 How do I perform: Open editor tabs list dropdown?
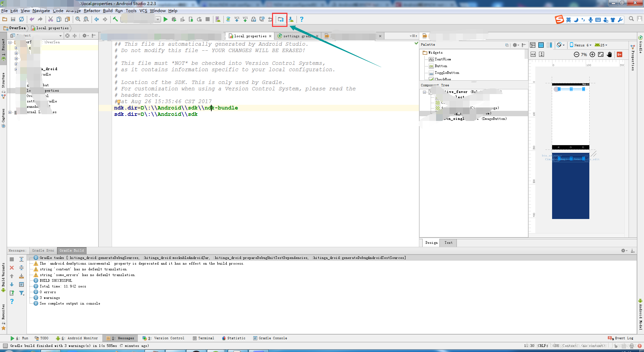414,36
